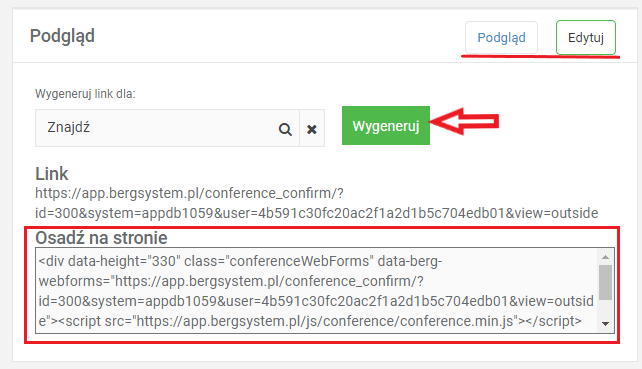Viewport: 642px width, 369px height.
Task: Click scrollbar track below the thumb
Action: (x=606, y=309)
